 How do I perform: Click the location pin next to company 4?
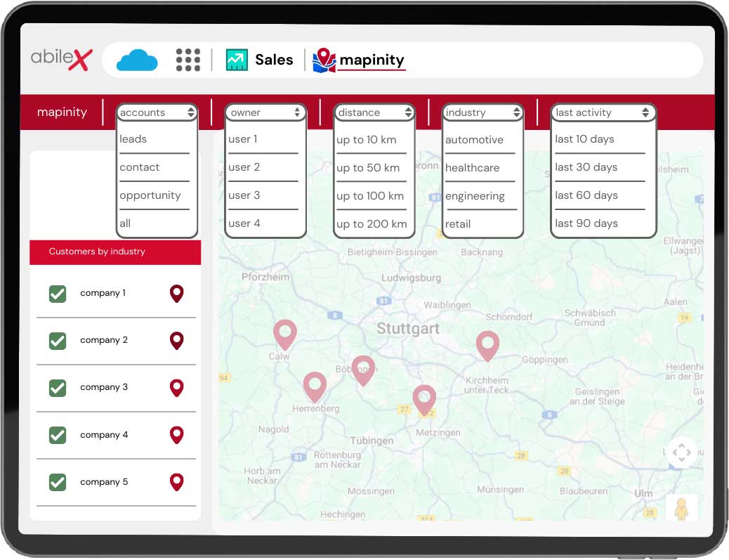pos(176,435)
